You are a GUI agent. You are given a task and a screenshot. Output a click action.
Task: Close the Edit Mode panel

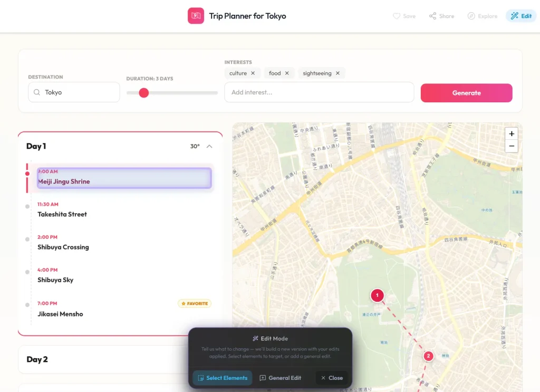click(x=332, y=378)
